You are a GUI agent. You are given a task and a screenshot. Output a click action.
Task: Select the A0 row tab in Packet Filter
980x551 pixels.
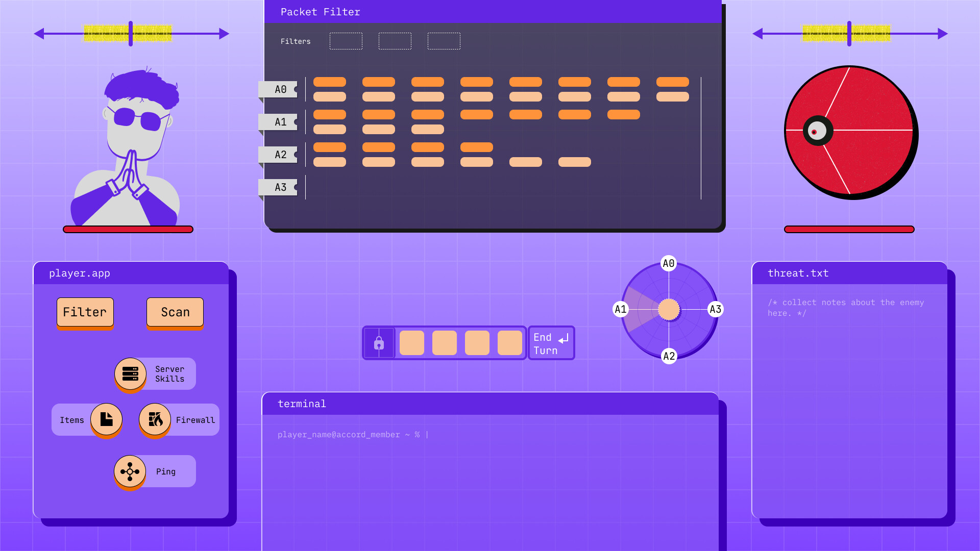(279, 89)
